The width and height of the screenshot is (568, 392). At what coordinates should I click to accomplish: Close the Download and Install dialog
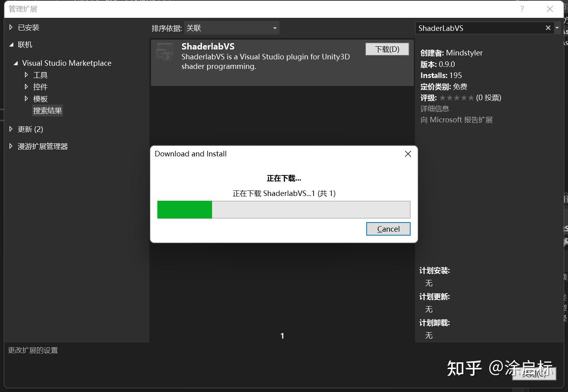click(408, 154)
